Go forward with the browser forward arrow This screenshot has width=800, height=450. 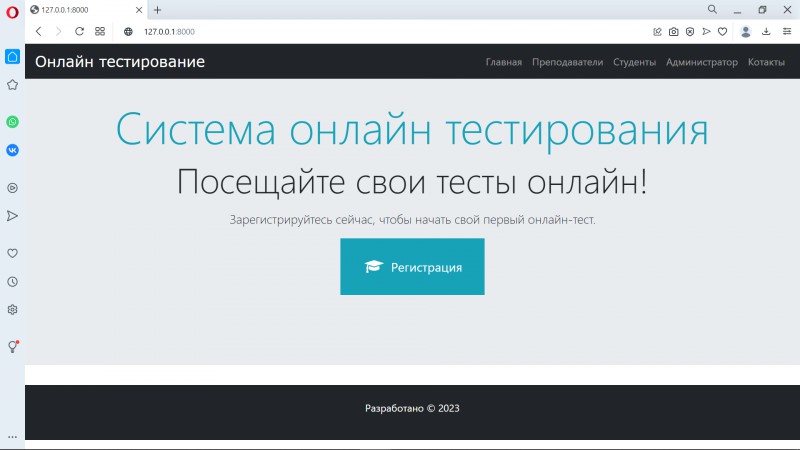(58, 32)
